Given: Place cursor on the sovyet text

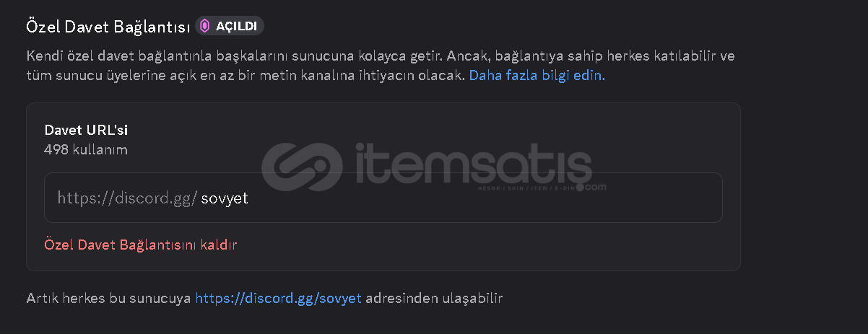Looking at the screenshot, I should (x=225, y=198).
